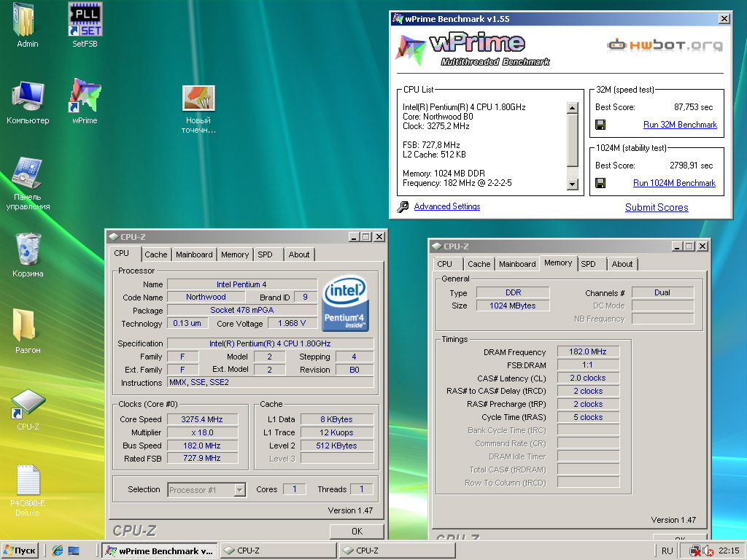Click CPU List scrollbar down arrow
The image size is (747, 560).
pos(573,184)
